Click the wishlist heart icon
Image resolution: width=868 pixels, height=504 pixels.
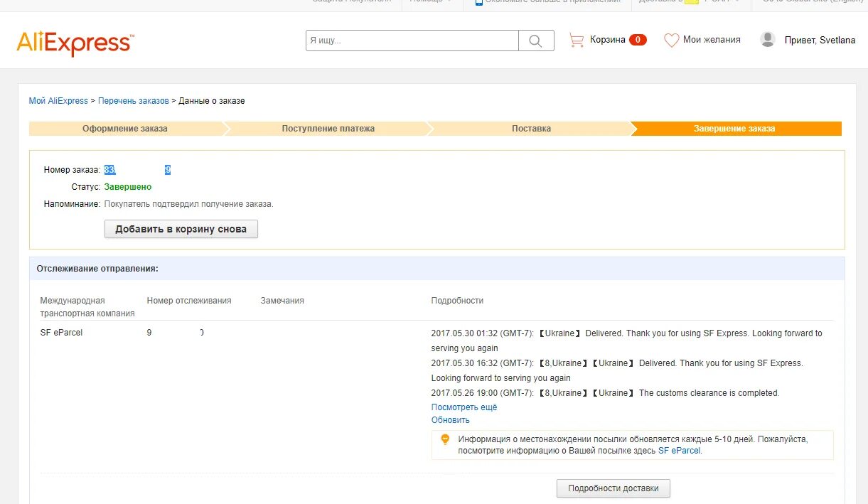click(x=671, y=41)
